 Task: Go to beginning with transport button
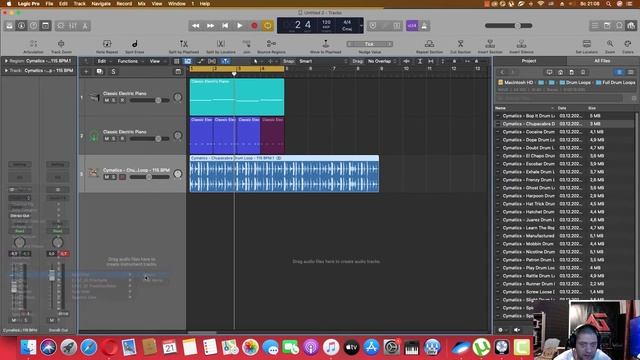pos(225,26)
